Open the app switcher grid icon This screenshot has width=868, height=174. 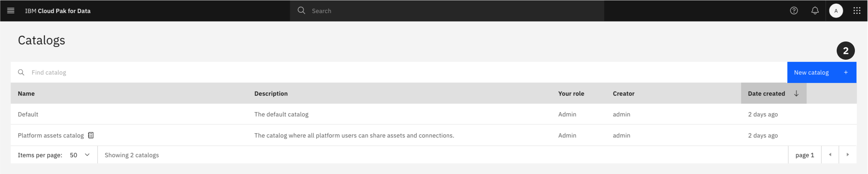click(x=857, y=11)
